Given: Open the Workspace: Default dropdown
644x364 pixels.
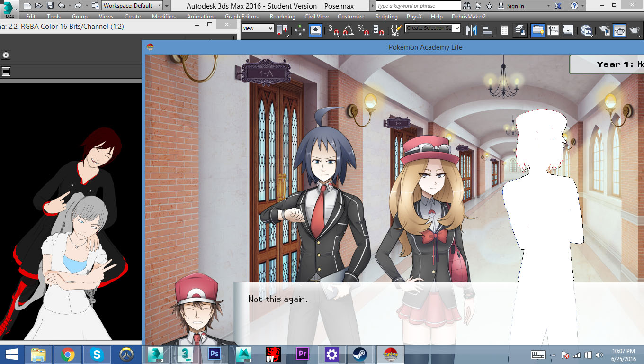Looking at the screenshot, I should tap(132, 6).
